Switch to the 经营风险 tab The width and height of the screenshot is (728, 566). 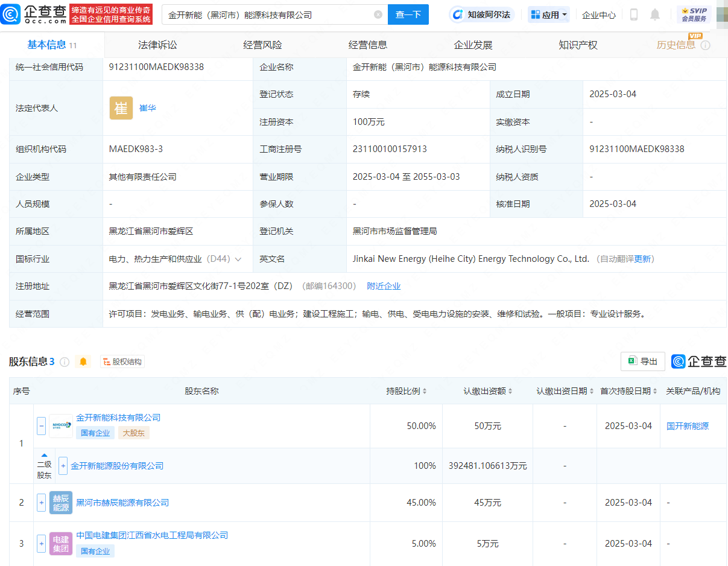coord(262,45)
